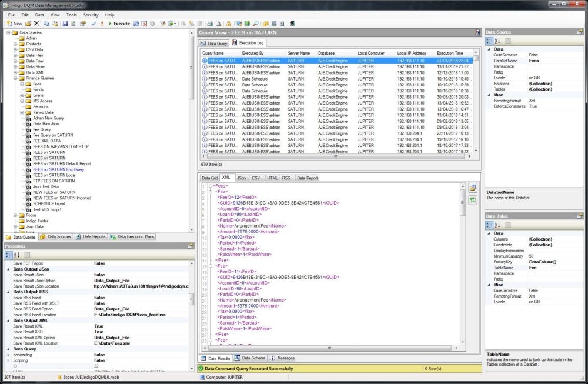Image resolution: width=588 pixels, height=384 pixels.
Task: Click the Copy icon on the toolbar
Action: click(x=46, y=24)
